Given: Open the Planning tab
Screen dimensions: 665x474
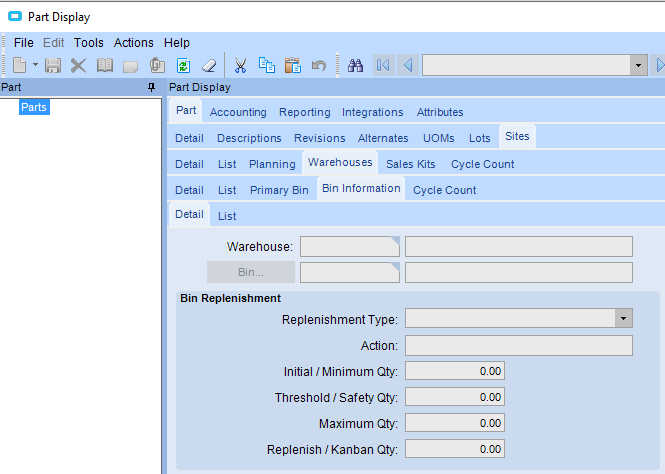Looking at the screenshot, I should (272, 164).
